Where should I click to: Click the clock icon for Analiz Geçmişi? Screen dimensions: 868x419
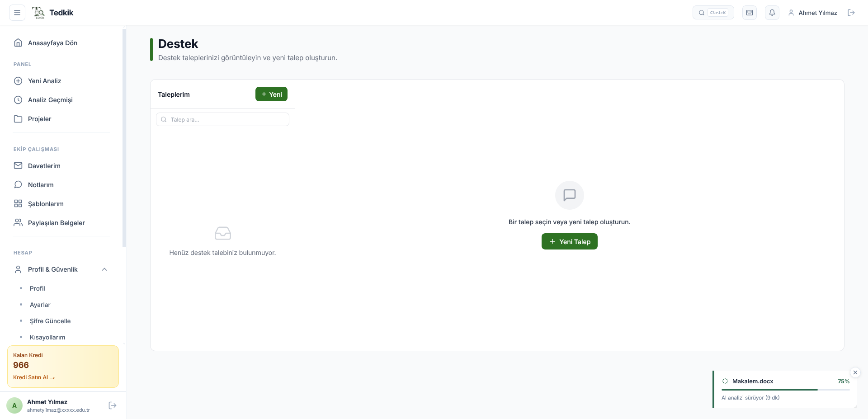point(18,100)
